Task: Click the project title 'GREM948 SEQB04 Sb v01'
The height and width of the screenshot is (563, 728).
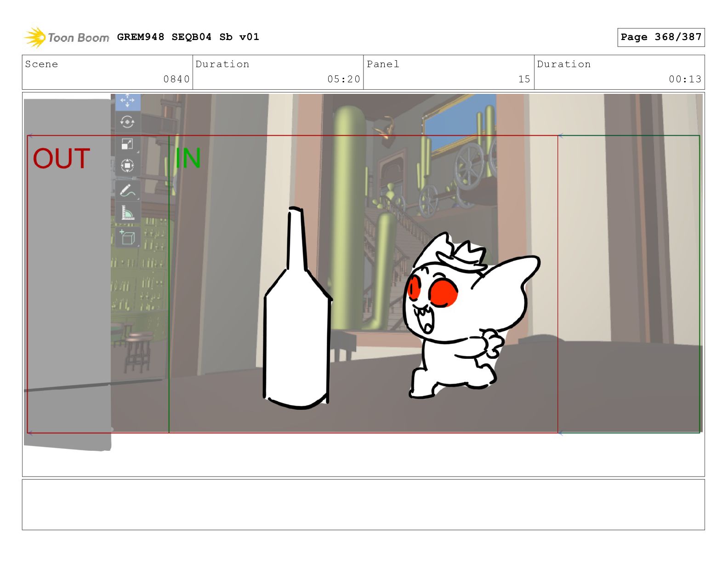Action: pyautogui.click(x=188, y=37)
